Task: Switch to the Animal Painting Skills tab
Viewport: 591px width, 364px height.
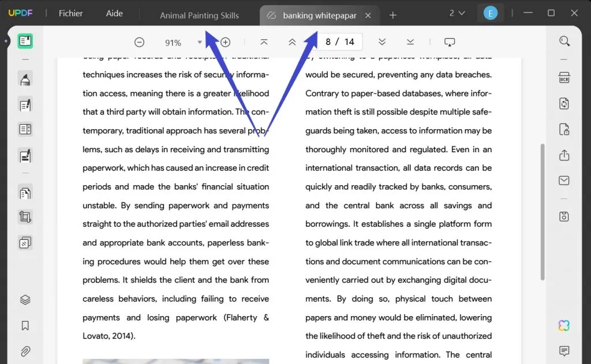Action: tap(199, 16)
